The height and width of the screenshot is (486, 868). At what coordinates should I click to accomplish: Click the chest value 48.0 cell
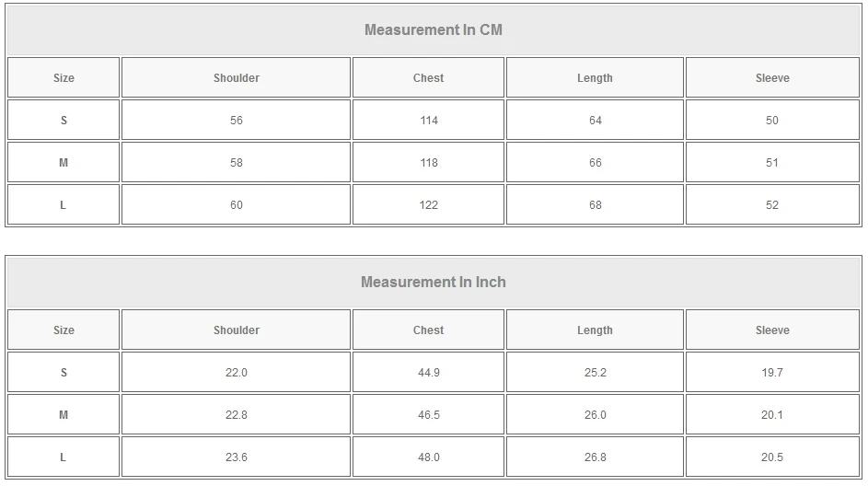428,457
